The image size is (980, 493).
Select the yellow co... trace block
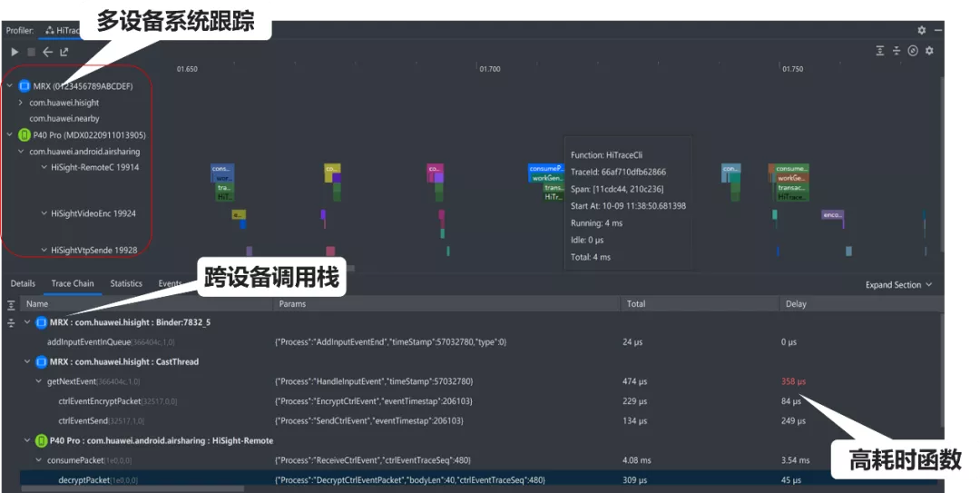(x=332, y=168)
